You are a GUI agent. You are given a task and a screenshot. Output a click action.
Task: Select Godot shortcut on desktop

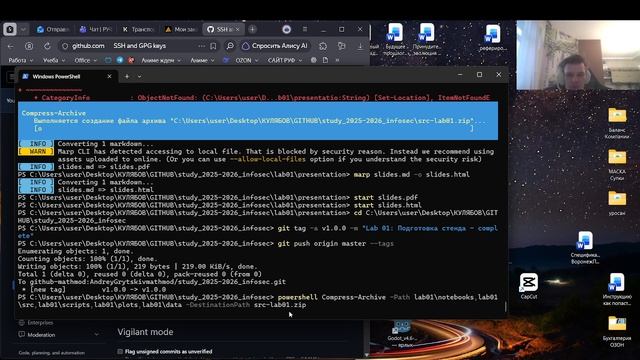[x=401, y=333]
